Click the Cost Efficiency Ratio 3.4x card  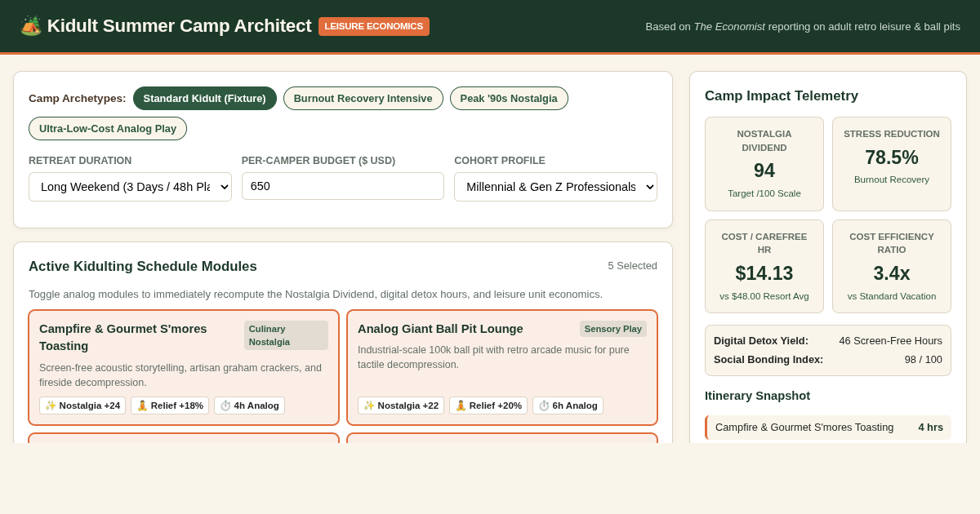[892, 266]
